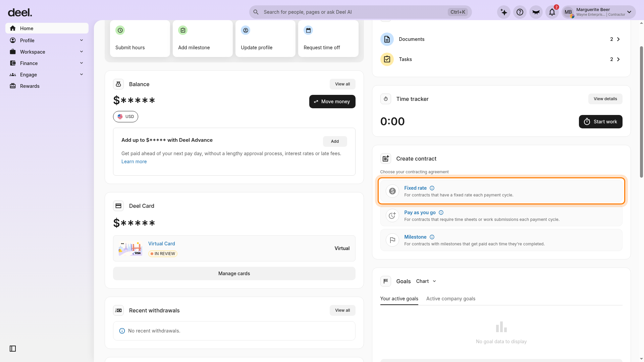Click the Pay as you go clock icon

(x=392, y=216)
